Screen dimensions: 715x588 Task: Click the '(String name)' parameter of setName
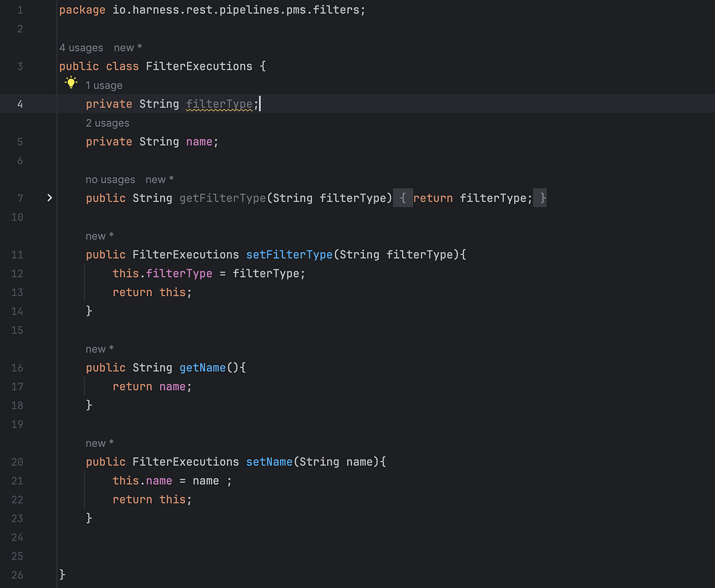(x=336, y=462)
